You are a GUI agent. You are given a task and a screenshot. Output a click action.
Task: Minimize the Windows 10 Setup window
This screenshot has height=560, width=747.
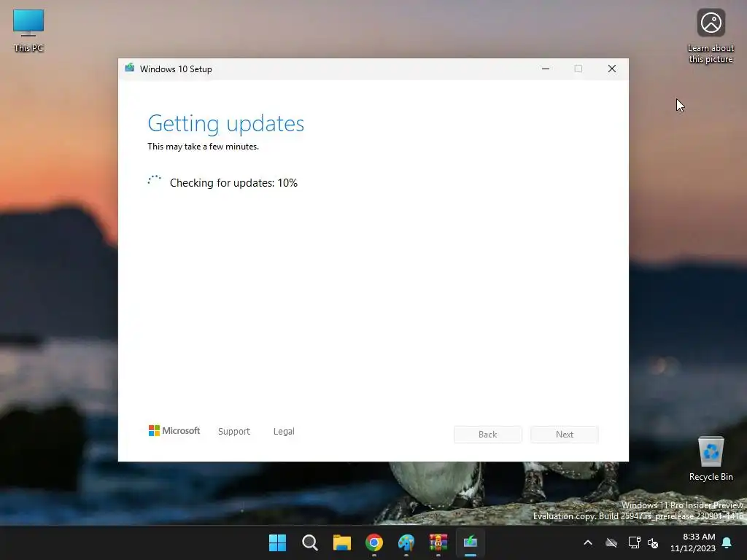point(546,69)
